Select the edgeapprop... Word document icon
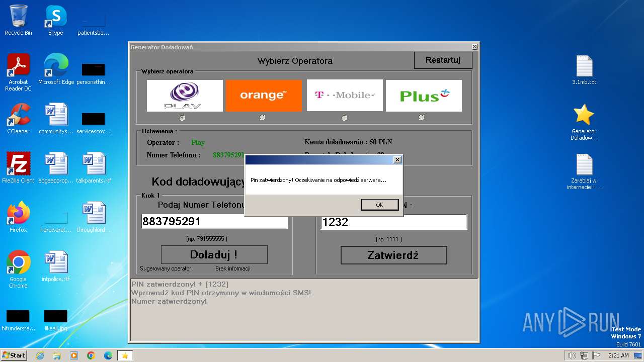The width and height of the screenshot is (644, 362). coord(56,168)
